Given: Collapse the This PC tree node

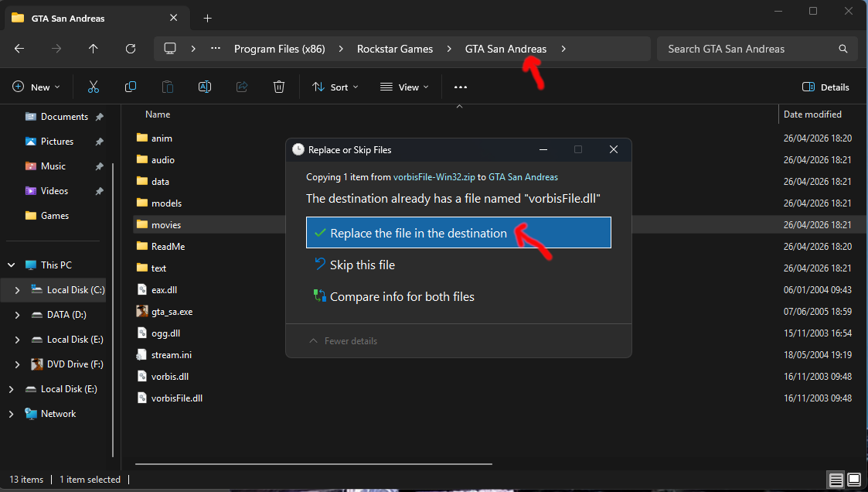Looking at the screenshot, I should coord(11,265).
